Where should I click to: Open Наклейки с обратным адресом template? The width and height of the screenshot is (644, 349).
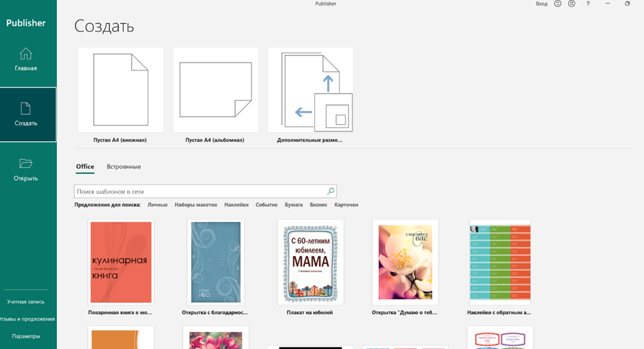[500, 263]
